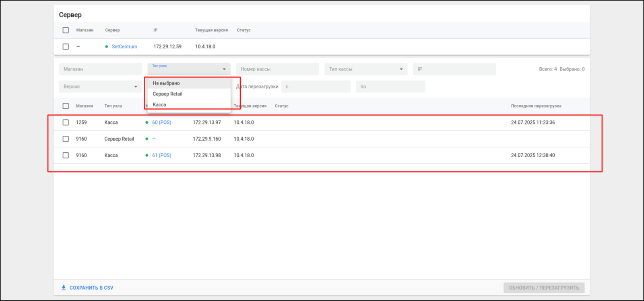Toggle the checkbox in the Сервер Retail row

[x=66, y=139]
